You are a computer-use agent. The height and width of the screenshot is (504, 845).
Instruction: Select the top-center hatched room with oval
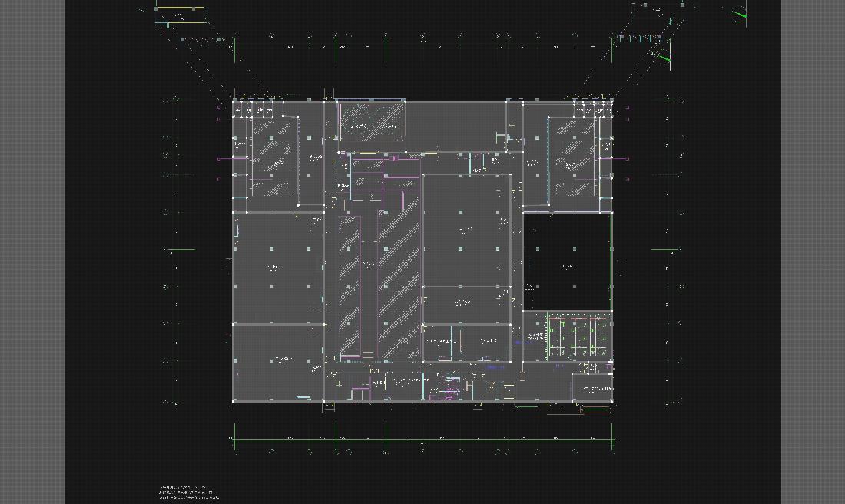click(372, 121)
